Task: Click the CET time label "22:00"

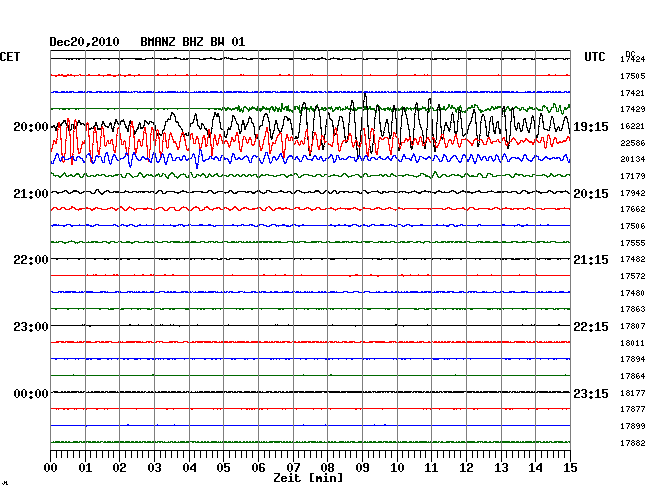Action: (x=31, y=260)
